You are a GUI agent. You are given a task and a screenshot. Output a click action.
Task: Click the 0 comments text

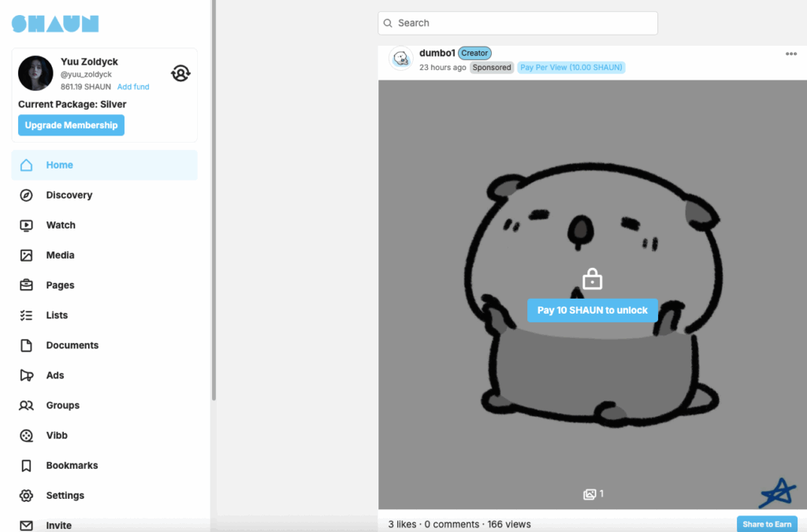(452, 524)
